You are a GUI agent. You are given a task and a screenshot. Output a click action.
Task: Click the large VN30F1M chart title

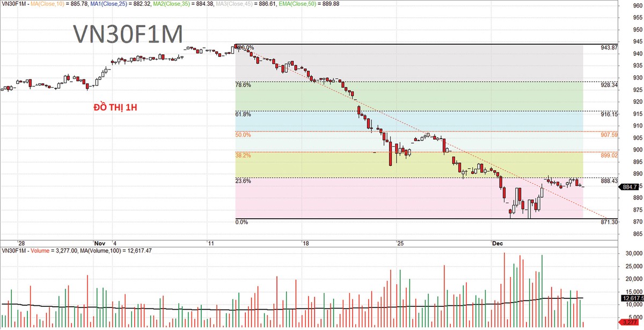tap(128, 34)
